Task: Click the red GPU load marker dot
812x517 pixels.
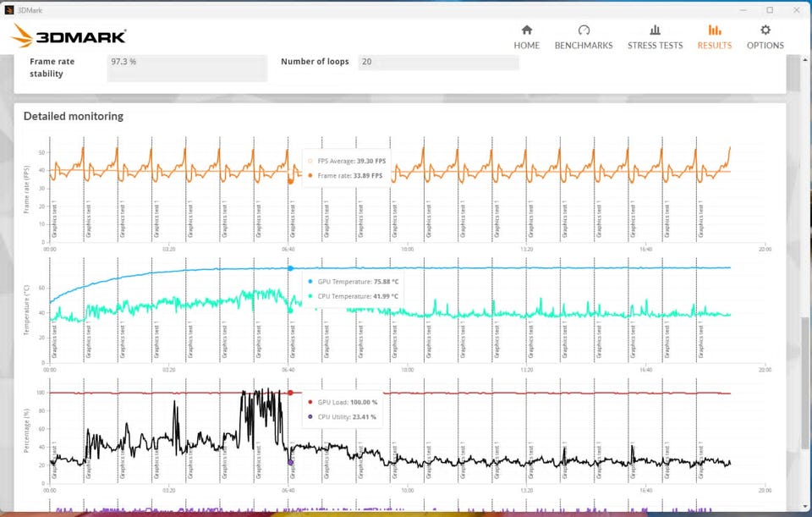Action: point(290,393)
